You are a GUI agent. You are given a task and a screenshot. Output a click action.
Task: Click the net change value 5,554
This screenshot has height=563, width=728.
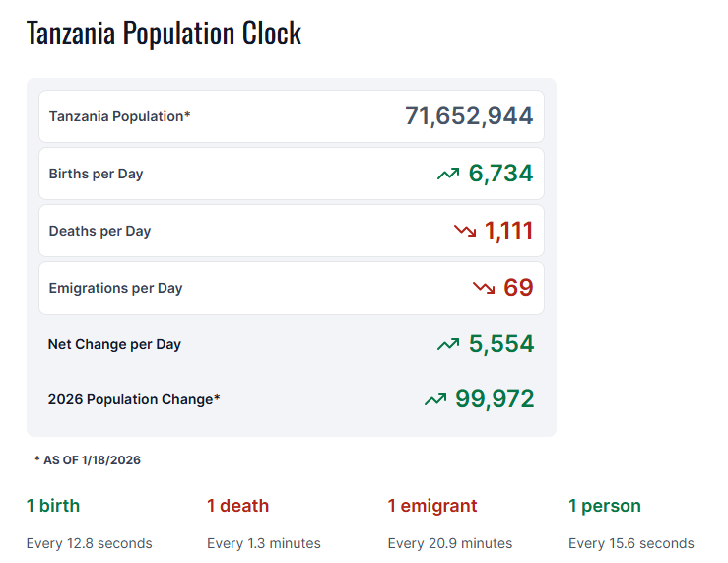[500, 344]
